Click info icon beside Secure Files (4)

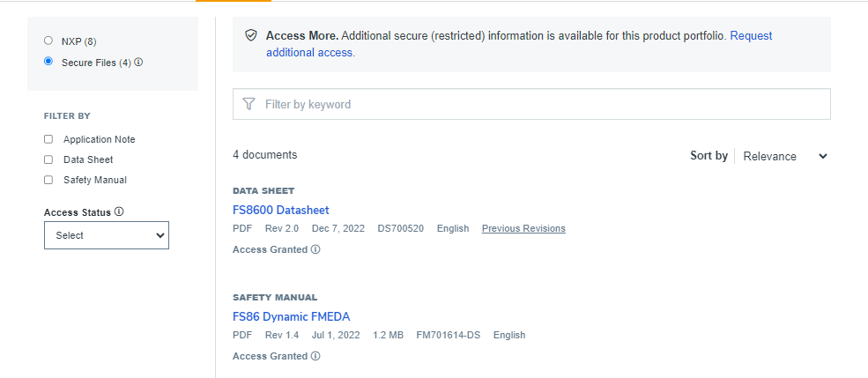coord(138,63)
